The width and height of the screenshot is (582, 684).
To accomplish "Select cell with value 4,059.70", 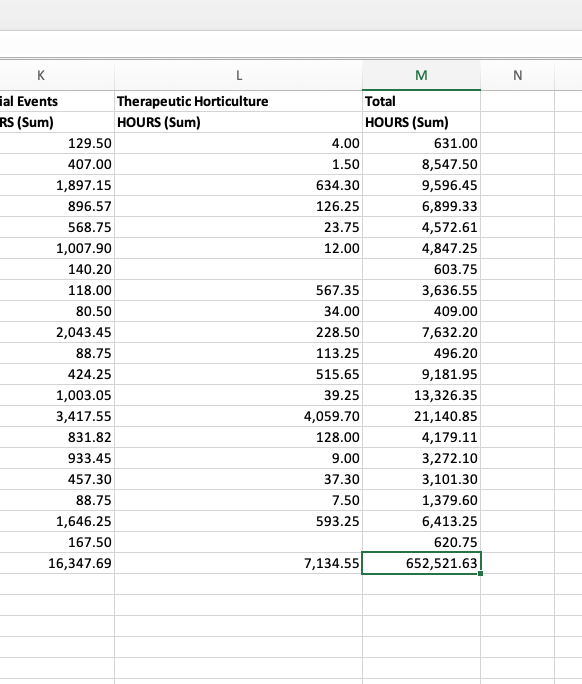I will [239, 416].
